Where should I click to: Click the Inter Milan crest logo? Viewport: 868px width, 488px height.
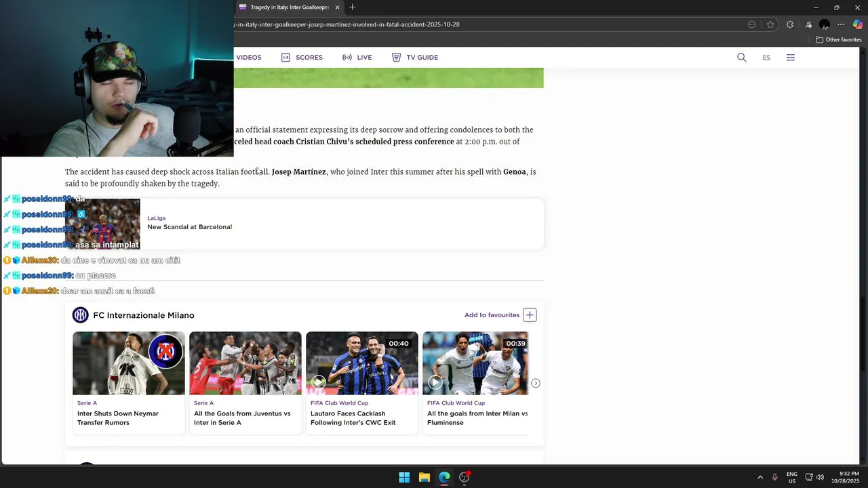[x=81, y=315]
